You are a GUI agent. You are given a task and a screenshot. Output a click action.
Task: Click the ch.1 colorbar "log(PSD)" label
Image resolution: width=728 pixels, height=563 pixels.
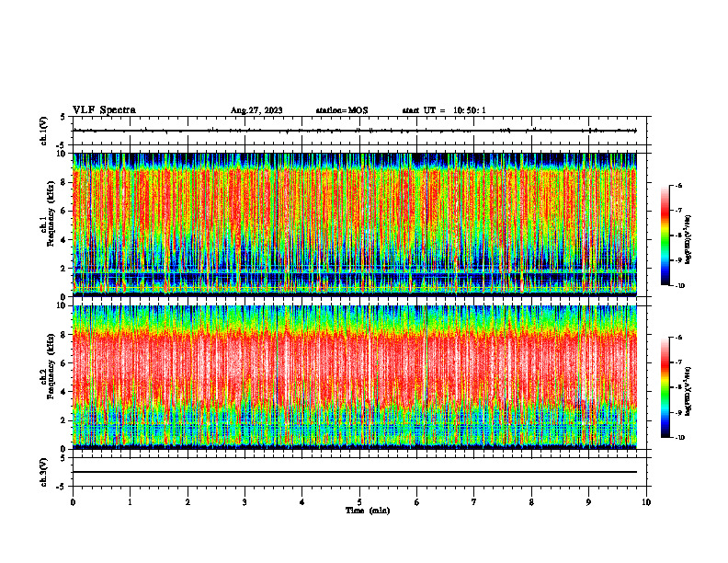[x=688, y=240]
